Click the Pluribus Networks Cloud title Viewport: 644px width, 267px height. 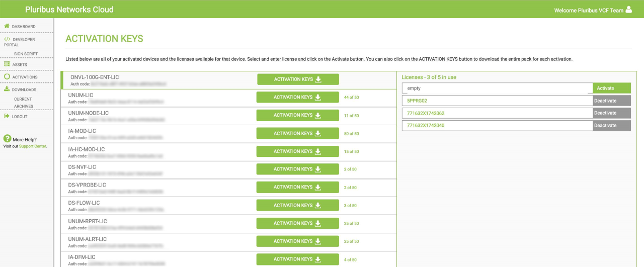point(69,10)
